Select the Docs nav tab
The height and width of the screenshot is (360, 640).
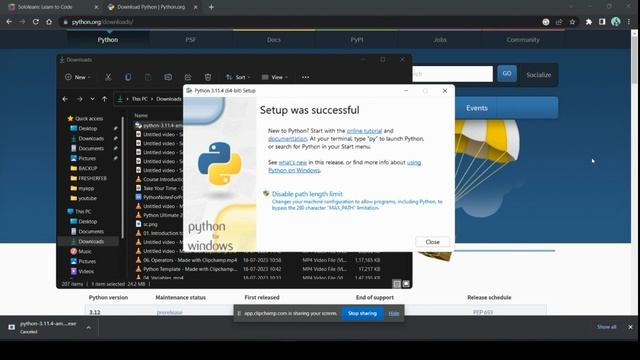click(274, 40)
